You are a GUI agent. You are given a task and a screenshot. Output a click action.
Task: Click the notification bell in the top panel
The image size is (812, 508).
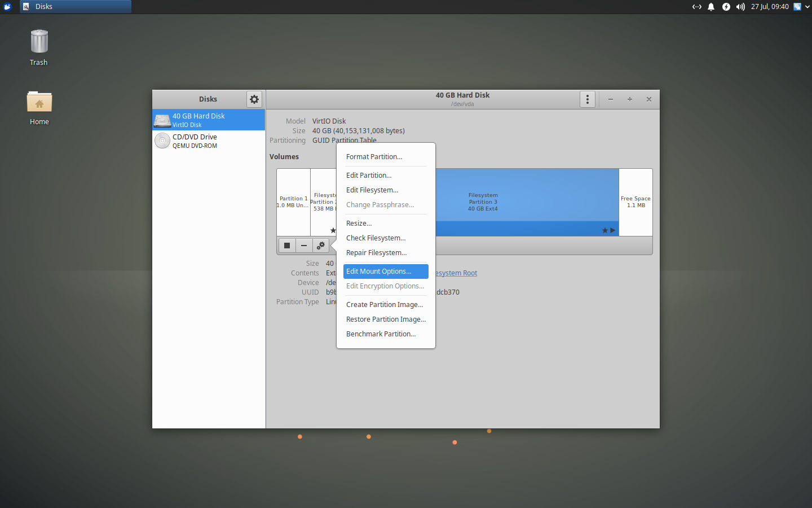[x=710, y=7]
